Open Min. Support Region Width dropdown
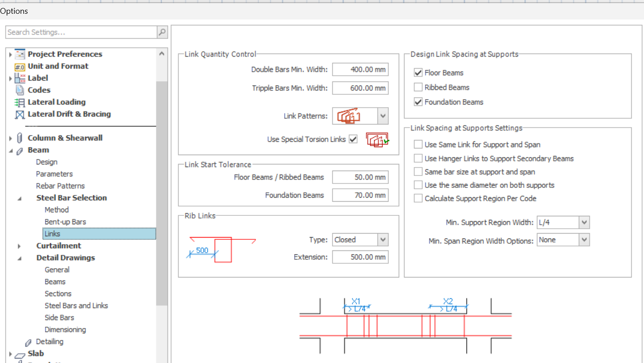 click(x=584, y=222)
